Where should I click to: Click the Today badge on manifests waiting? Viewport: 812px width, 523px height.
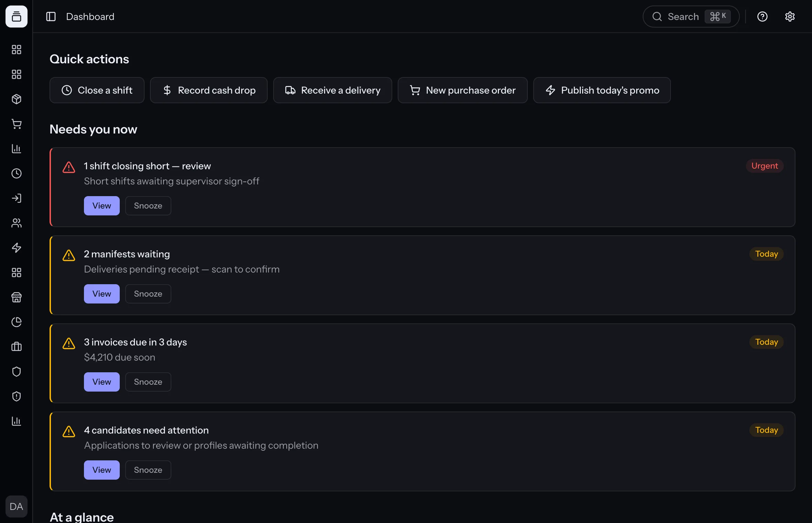click(x=767, y=254)
